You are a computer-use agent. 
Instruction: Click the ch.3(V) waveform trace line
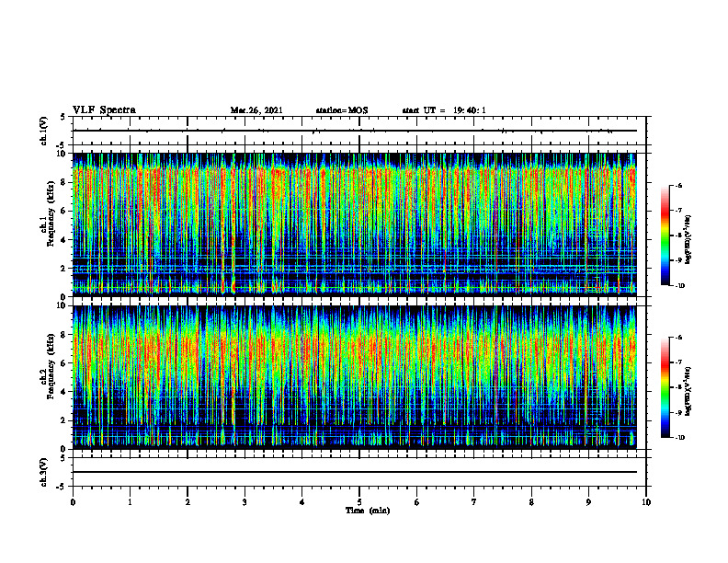pyautogui.click(x=355, y=472)
